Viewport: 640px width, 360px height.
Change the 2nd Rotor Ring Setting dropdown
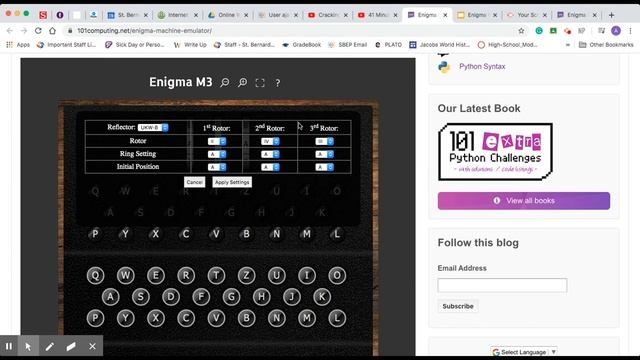coord(270,154)
